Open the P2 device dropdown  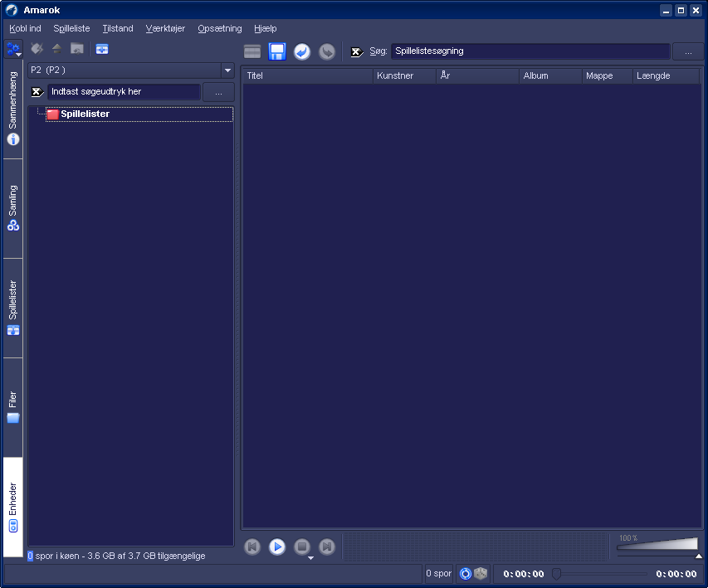pos(131,70)
